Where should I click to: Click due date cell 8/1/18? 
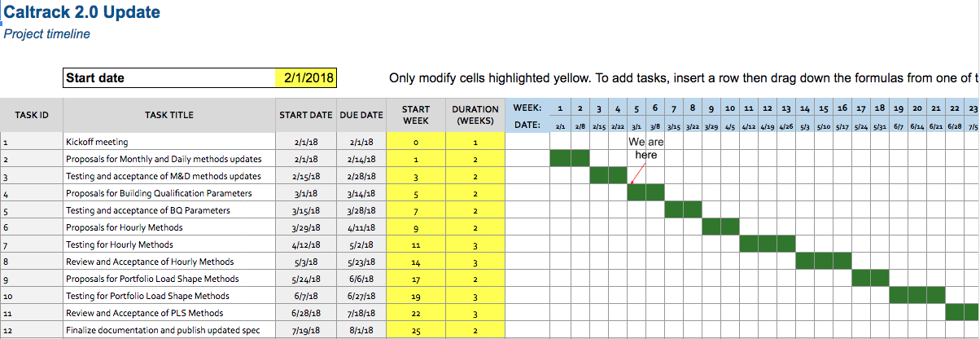(x=361, y=330)
